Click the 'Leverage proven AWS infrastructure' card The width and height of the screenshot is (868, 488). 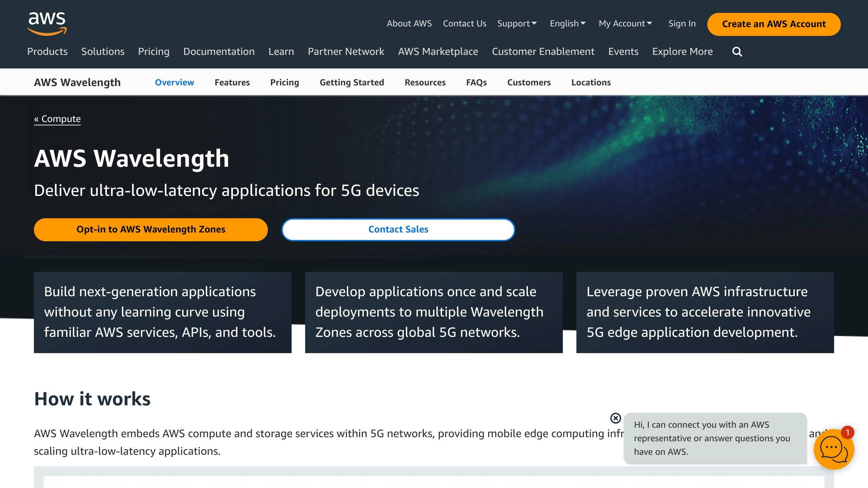pyautogui.click(x=705, y=312)
